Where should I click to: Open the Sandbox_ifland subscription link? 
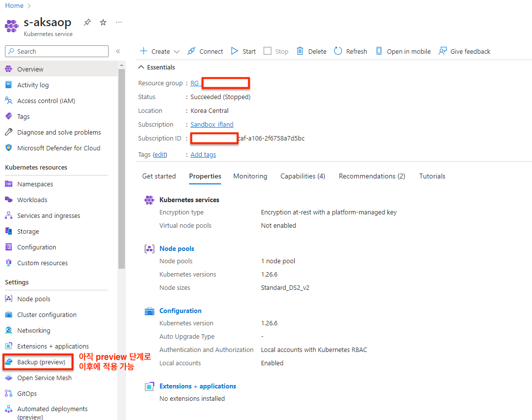pyautogui.click(x=212, y=124)
